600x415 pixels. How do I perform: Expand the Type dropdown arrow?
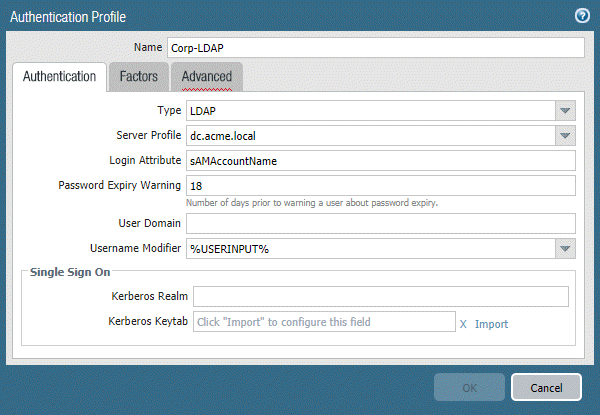[565, 111]
